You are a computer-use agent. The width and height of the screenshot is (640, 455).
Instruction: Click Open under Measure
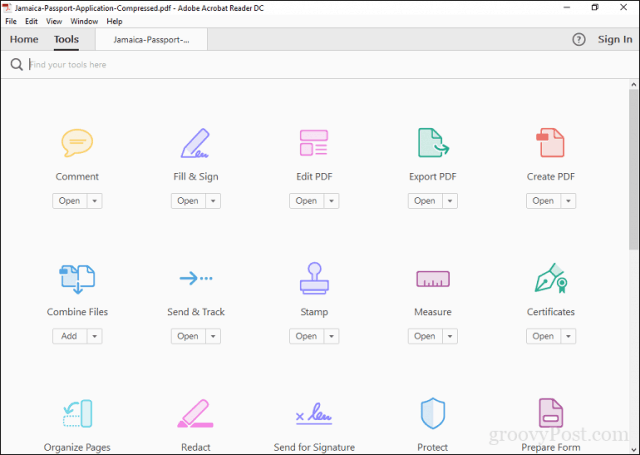click(x=424, y=336)
